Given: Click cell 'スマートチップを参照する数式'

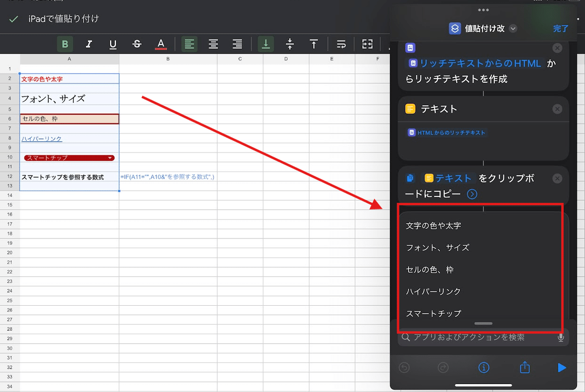Looking at the screenshot, I should pyautogui.click(x=69, y=177).
